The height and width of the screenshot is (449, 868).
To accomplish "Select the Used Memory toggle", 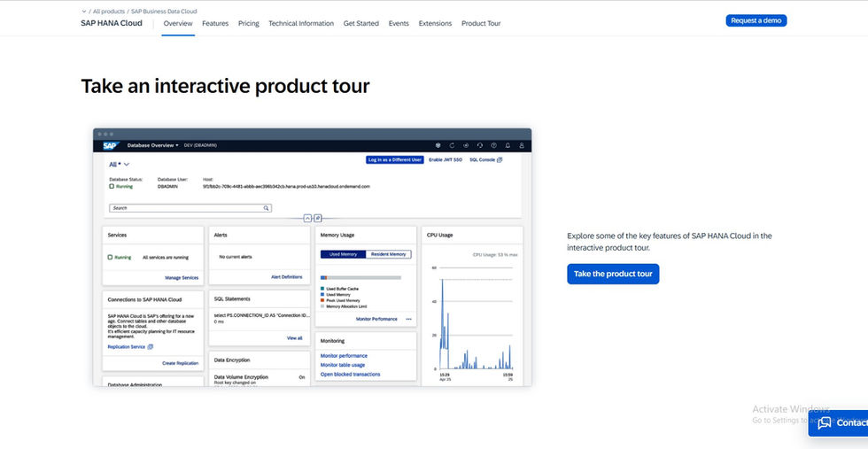I will [x=344, y=254].
